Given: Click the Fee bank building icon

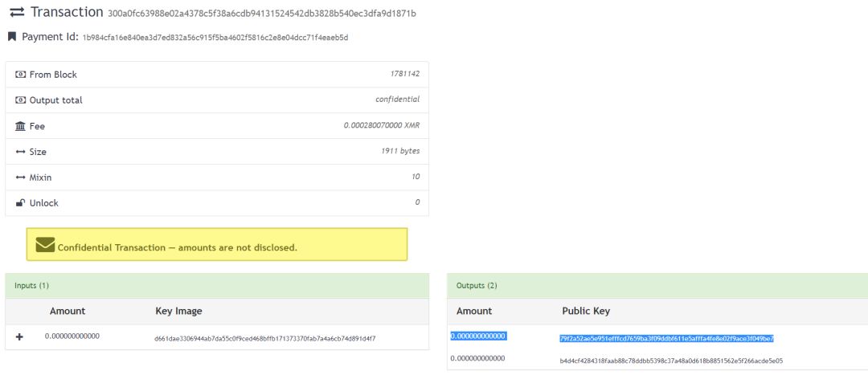Looking at the screenshot, I should [20, 126].
